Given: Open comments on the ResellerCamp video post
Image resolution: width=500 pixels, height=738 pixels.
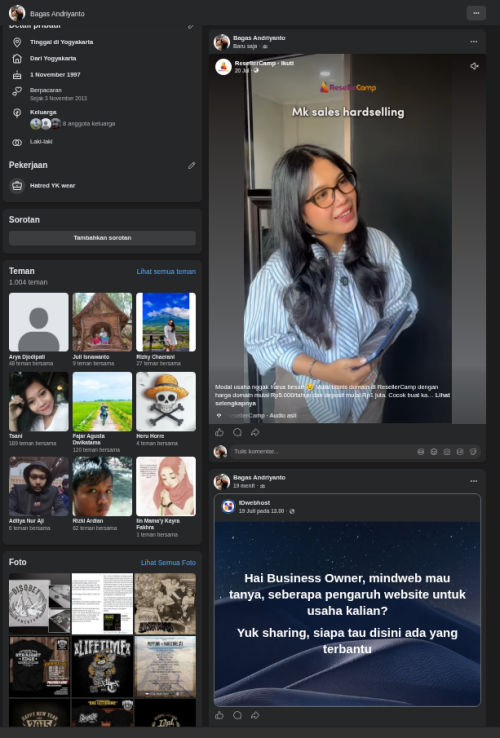Looking at the screenshot, I should tap(237, 432).
